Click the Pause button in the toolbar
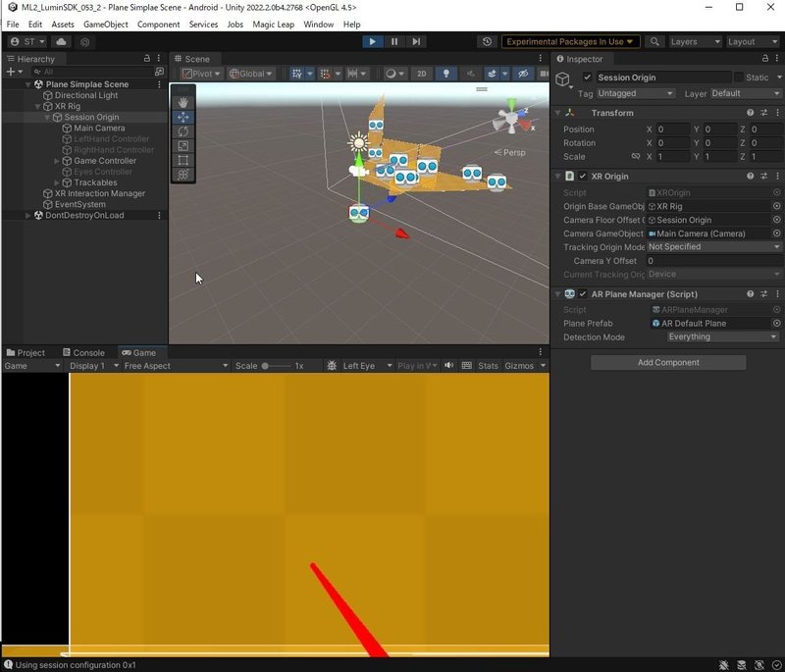 [x=392, y=41]
